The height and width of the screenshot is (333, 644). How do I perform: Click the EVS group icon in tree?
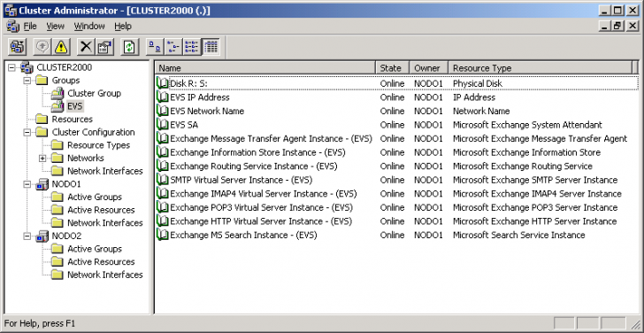(x=57, y=106)
